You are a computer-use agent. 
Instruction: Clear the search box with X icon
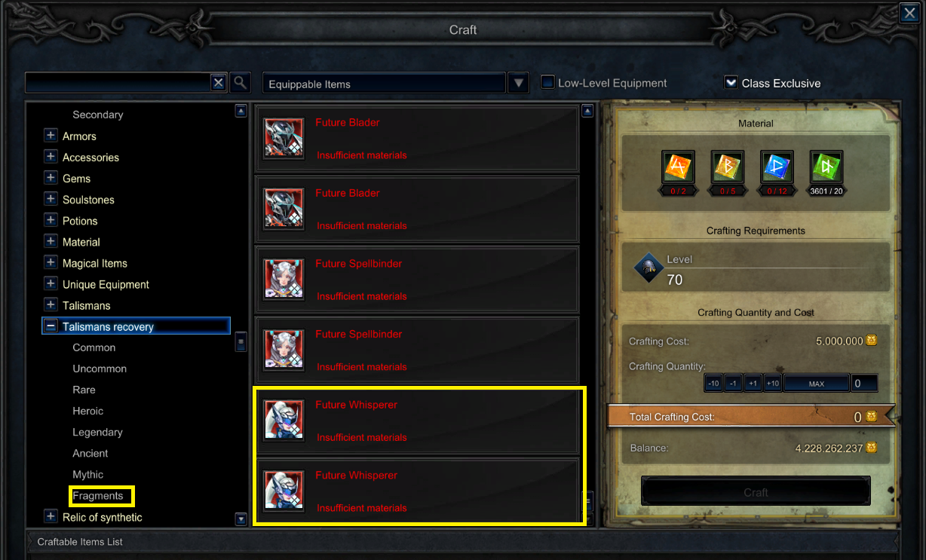pyautogui.click(x=218, y=83)
